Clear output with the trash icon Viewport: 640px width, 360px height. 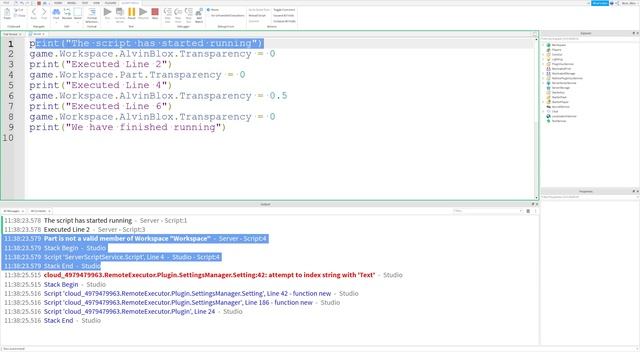pyautogui.click(x=528, y=211)
